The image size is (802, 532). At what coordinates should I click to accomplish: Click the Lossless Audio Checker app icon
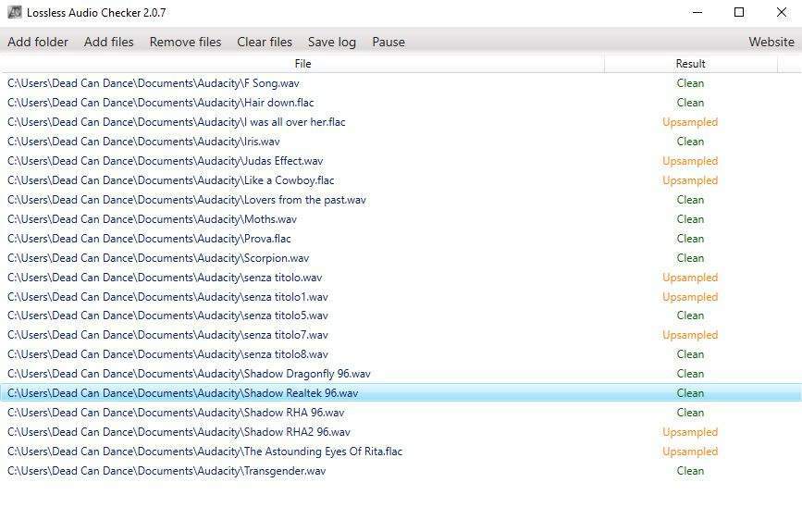pos(14,12)
